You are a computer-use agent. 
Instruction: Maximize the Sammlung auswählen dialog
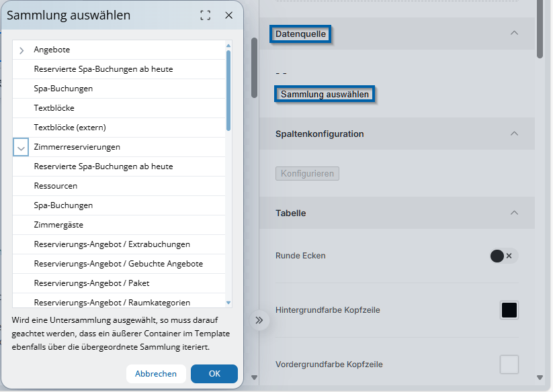coord(206,15)
